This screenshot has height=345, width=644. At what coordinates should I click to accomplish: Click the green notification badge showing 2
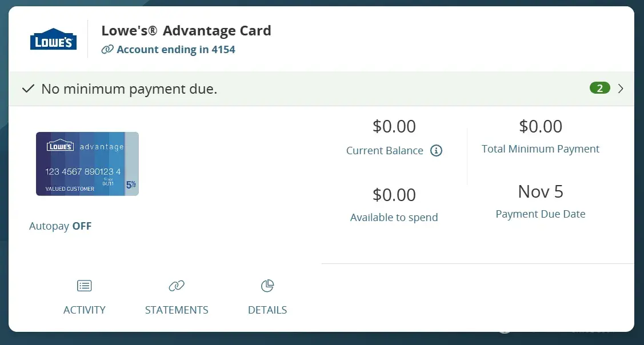click(x=599, y=88)
